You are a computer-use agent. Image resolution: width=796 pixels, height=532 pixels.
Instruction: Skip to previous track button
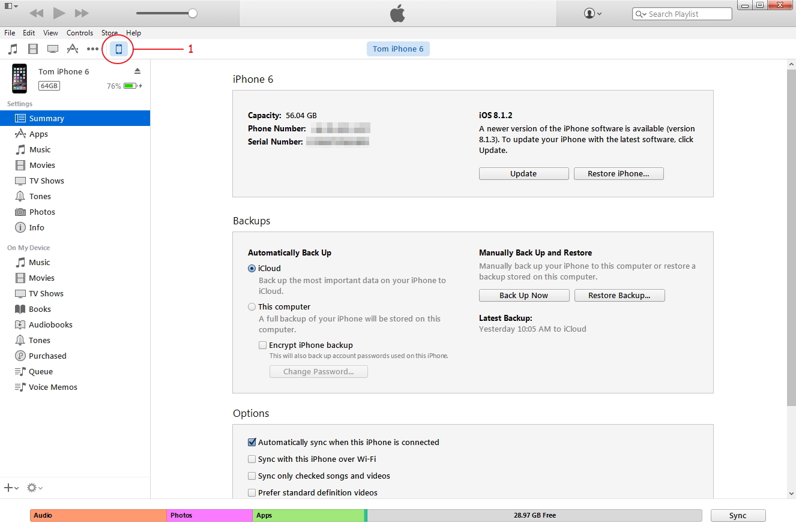(36, 13)
